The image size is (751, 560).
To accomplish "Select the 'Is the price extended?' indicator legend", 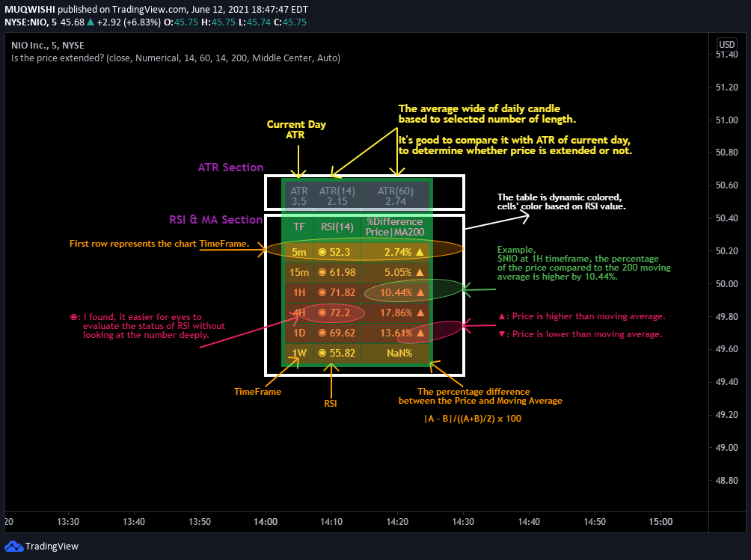I will tap(176, 58).
